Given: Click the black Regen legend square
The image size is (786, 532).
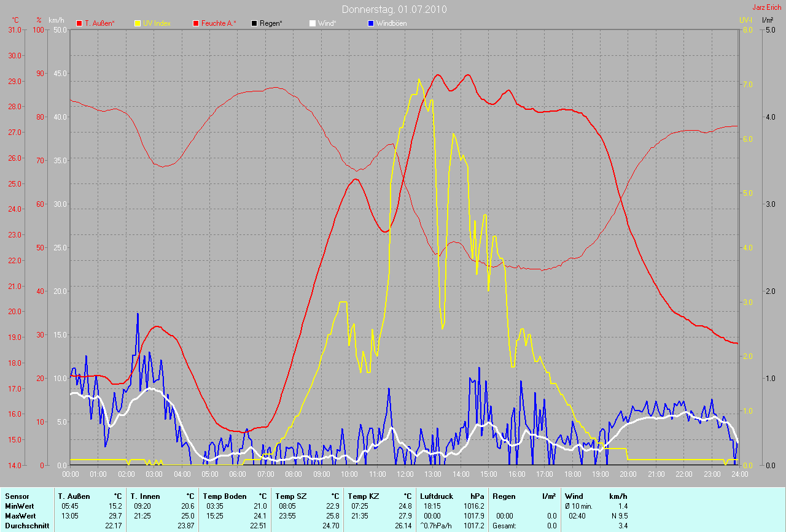Looking at the screenshot, I should click(254, 23).
